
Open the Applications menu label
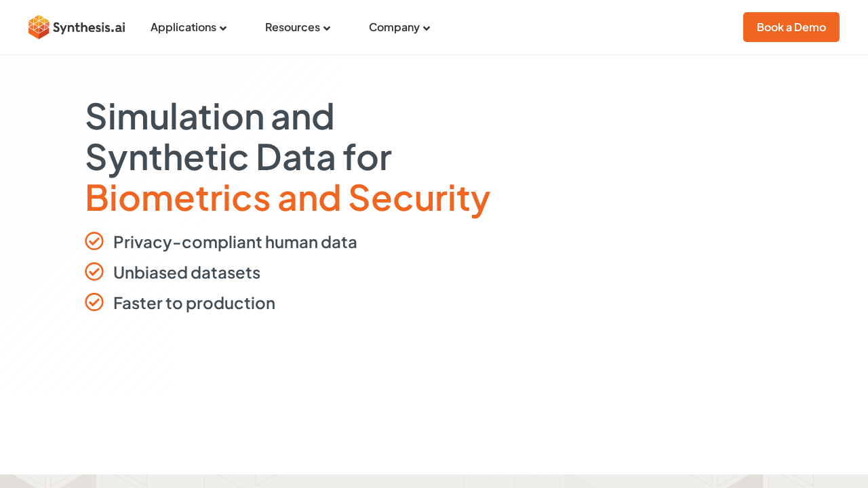tap(183, 27)
